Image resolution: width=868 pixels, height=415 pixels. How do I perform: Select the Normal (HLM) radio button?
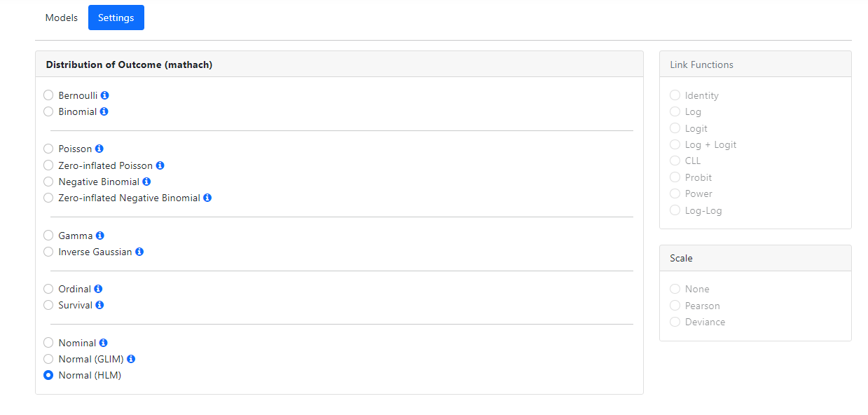pyautogui.click(x=48, y=375)
